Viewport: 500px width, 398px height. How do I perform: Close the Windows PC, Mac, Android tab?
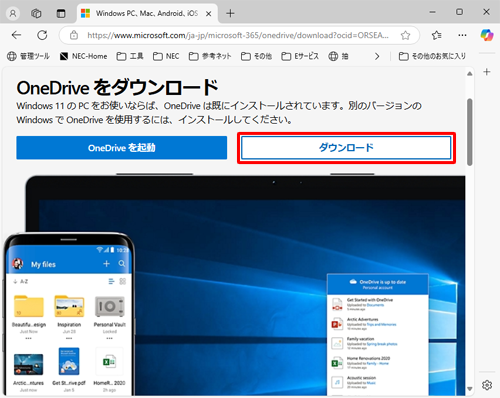(208, 14)
